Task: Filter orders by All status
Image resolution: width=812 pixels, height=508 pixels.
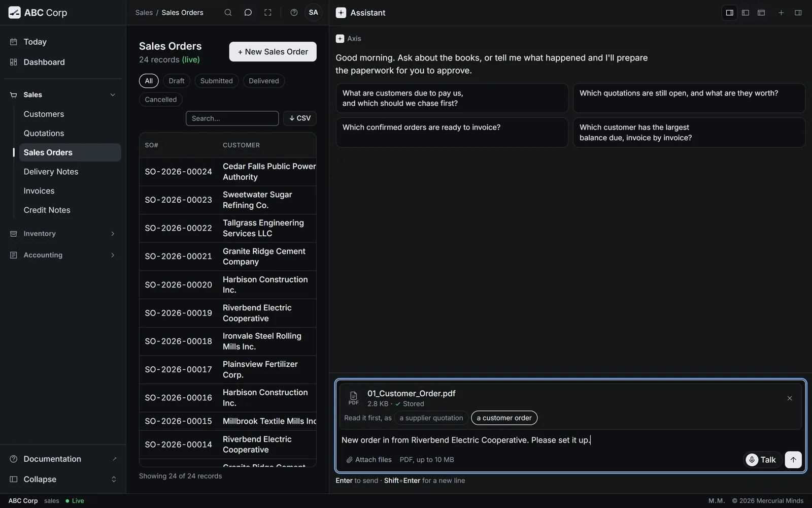Action: point(149,81)
